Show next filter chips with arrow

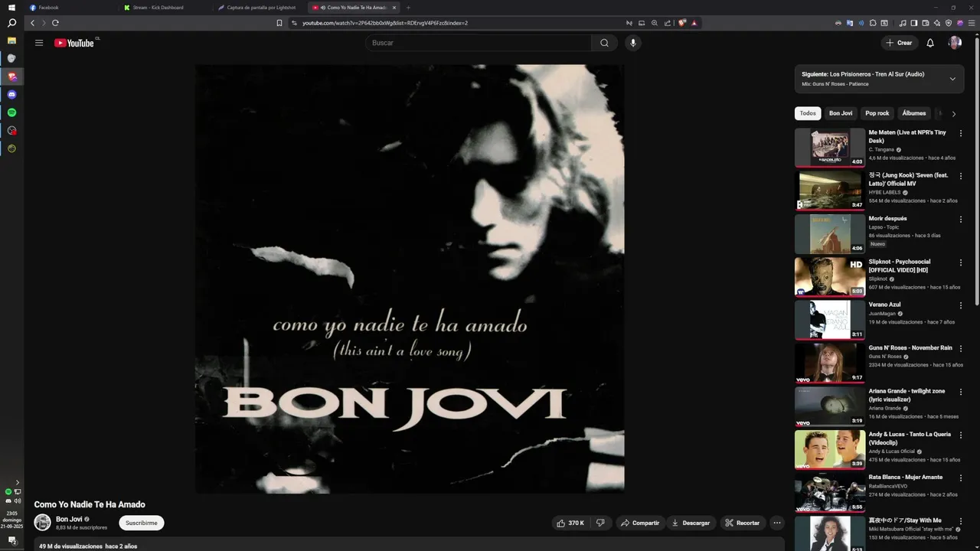tap(953, 114)
